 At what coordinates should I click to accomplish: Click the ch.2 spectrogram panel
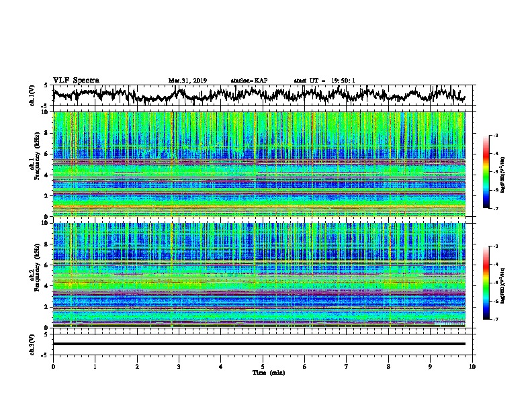(x=259, y=275)
